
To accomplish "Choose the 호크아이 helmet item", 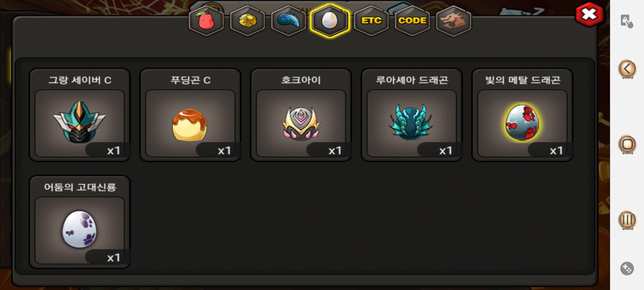I will 301,115.
